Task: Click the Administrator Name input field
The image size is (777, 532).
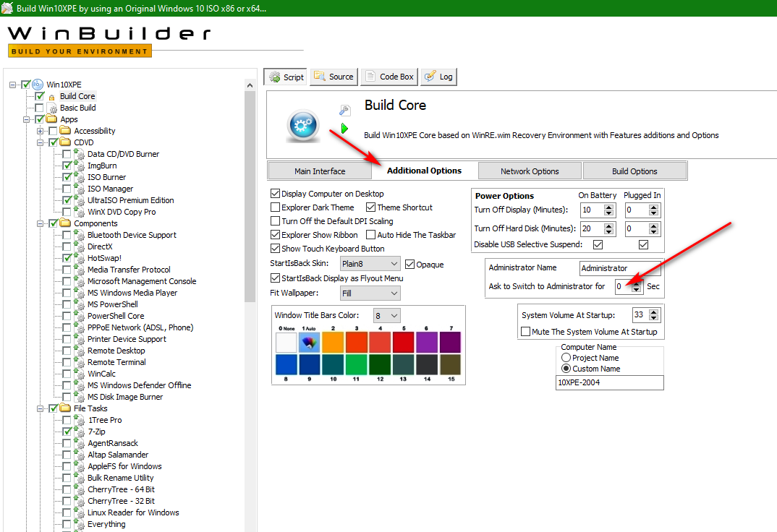Action: coord(620,268)
